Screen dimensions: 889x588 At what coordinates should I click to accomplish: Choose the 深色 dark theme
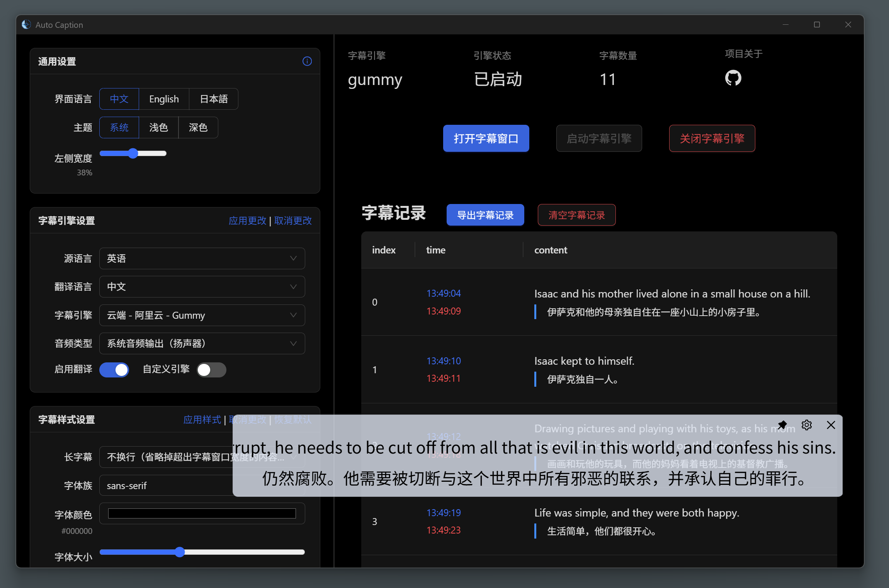click(x=198, y=127)
